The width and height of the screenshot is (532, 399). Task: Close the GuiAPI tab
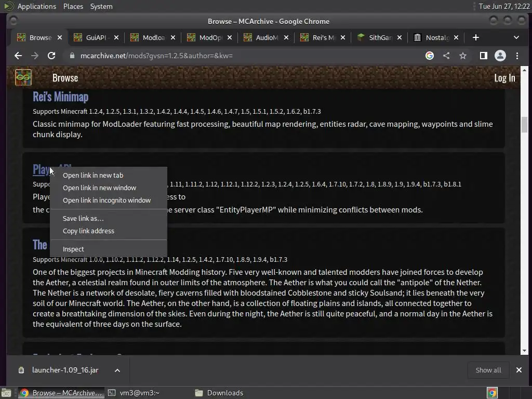point(116,37)
